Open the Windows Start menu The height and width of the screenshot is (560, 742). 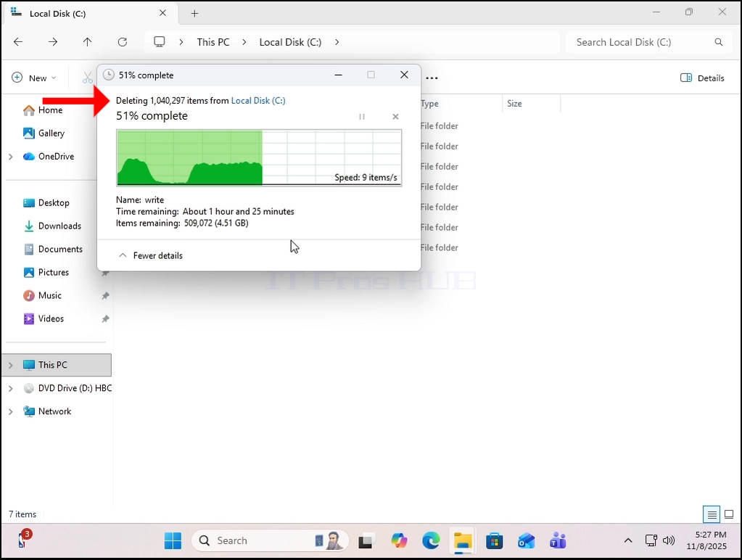(173, 540)
